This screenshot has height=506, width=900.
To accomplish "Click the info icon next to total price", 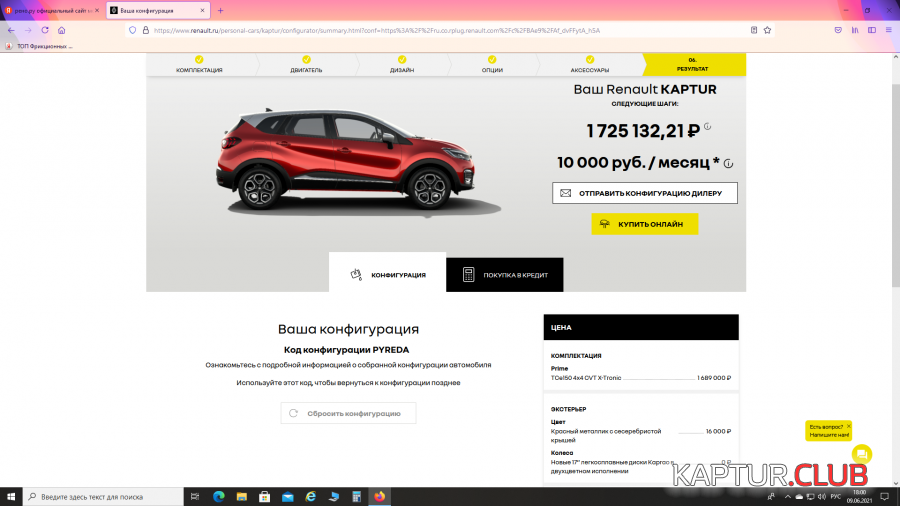I will 707,127.
